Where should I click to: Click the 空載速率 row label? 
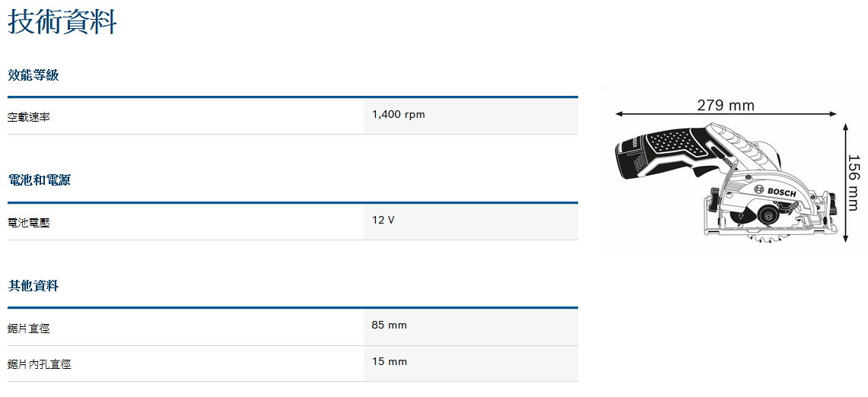[x=29, y=117]
